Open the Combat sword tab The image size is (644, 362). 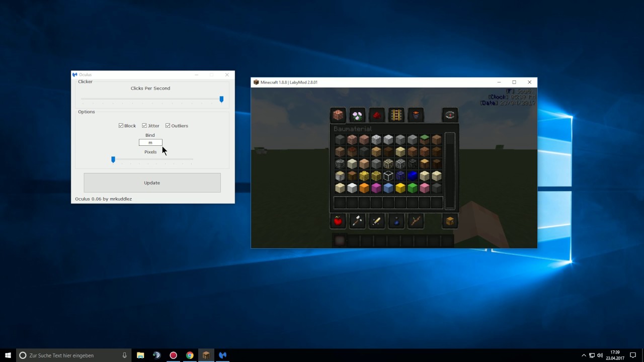click(x=377, y=221)
